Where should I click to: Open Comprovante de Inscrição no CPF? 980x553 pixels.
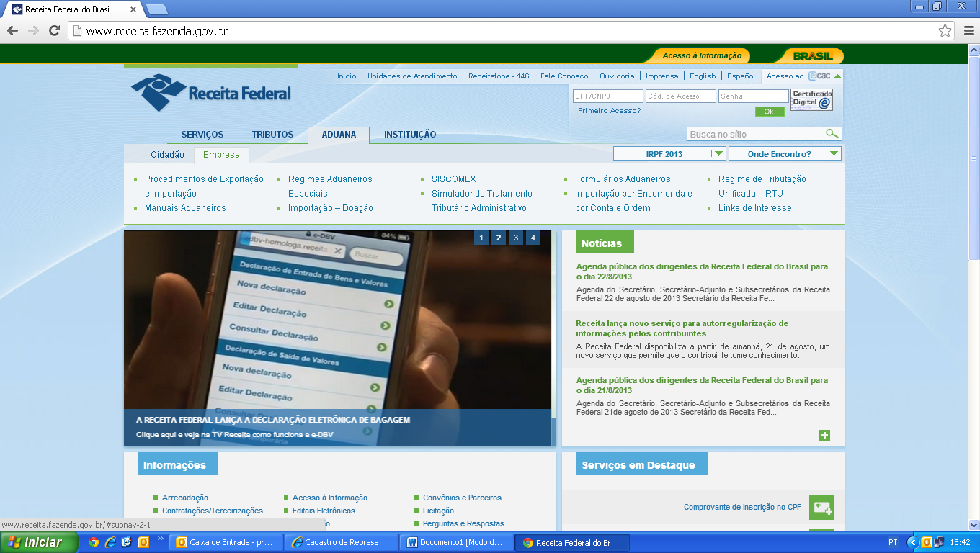click(x=742, y=507)
